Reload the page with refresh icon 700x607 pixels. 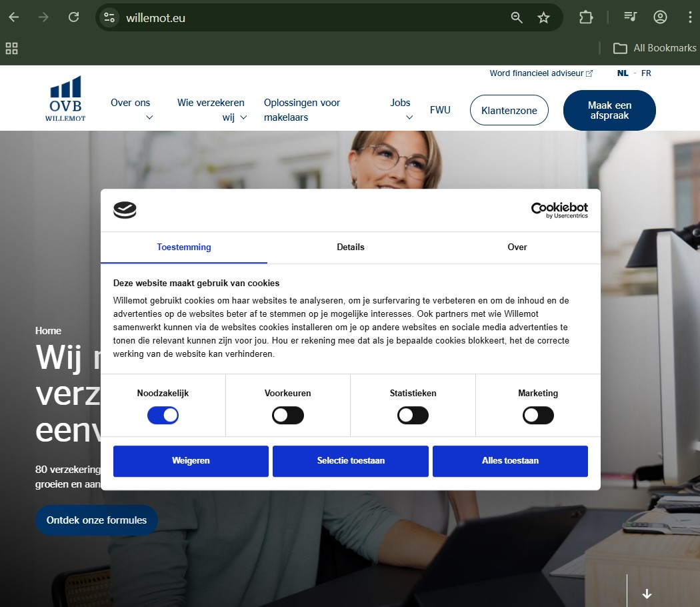click(x=74, y=17)
